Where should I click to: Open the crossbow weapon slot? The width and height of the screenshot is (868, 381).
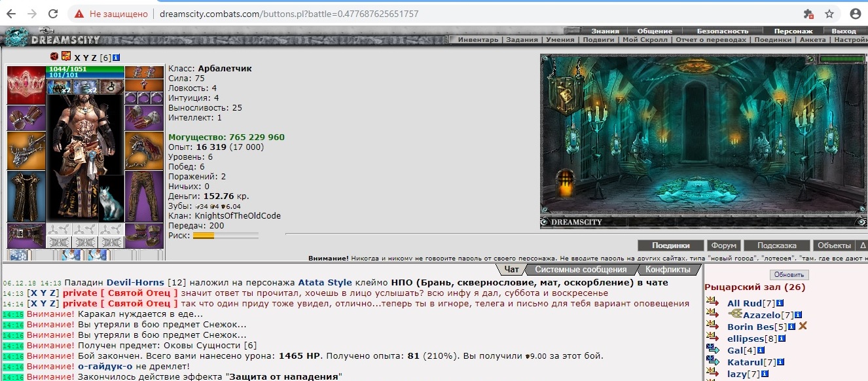point(26,151)
